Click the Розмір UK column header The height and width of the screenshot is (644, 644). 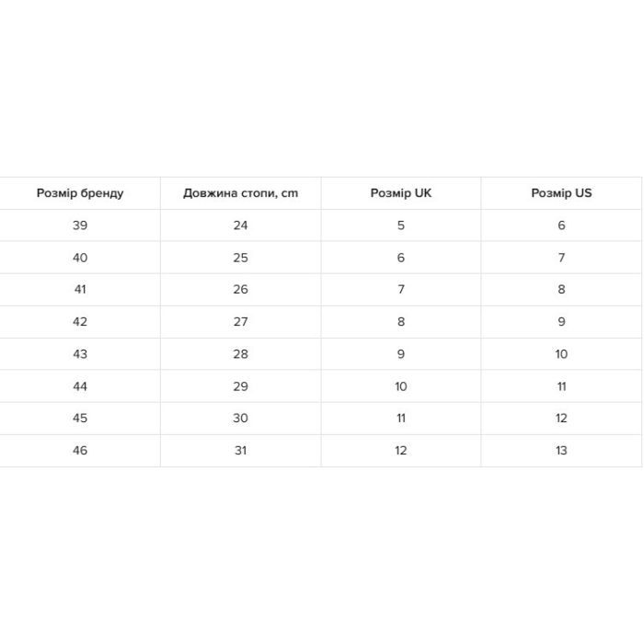click(401, 193)
